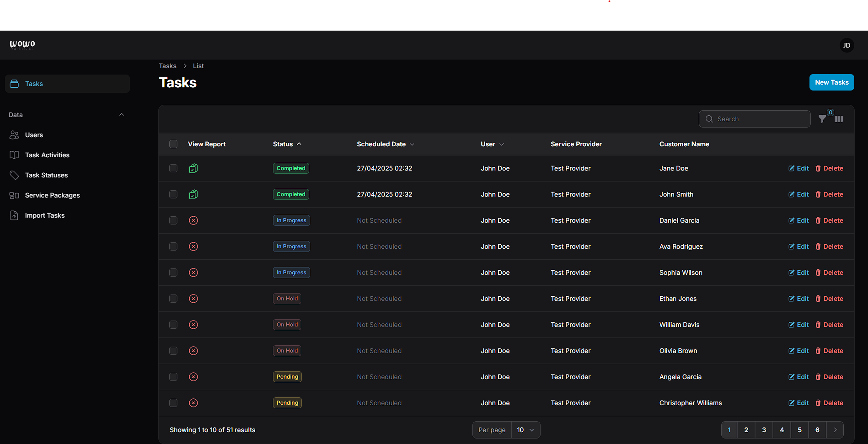This screenshot has width=868, height=444.
Task: Open the Tasks sidebar item
Action: pos(67,84)
